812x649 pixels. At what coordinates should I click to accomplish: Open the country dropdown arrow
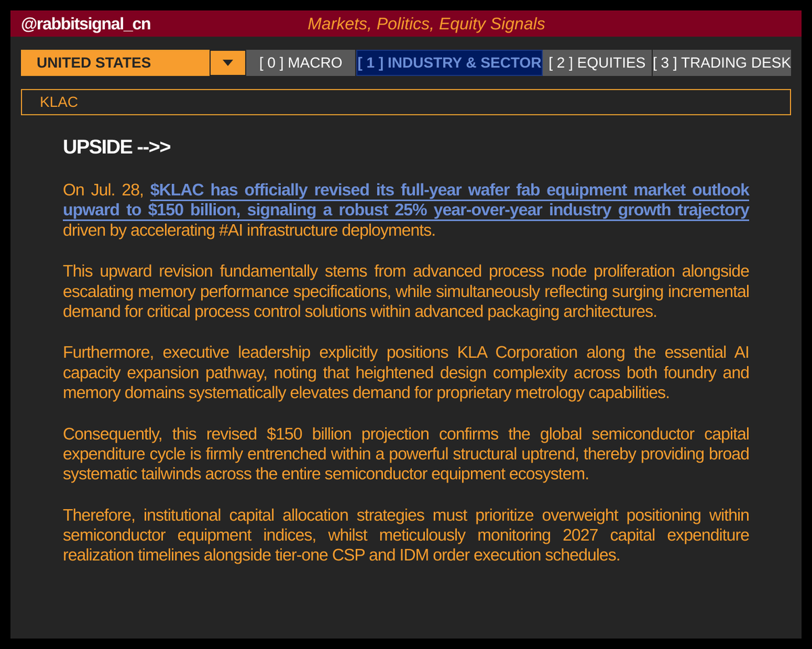coord(228,63)
